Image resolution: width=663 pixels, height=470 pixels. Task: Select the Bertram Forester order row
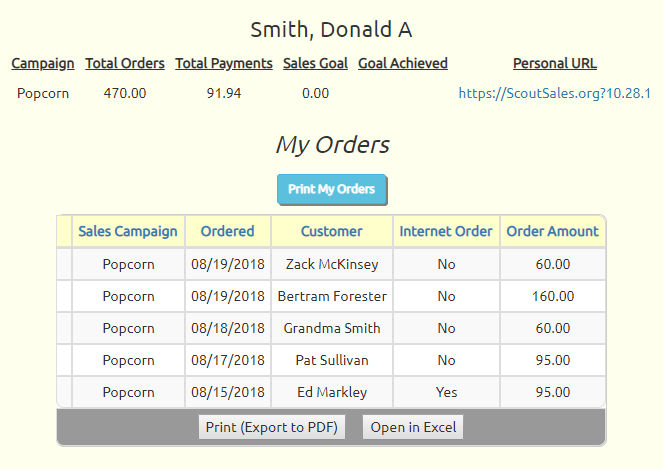click(x=331, y=296)
